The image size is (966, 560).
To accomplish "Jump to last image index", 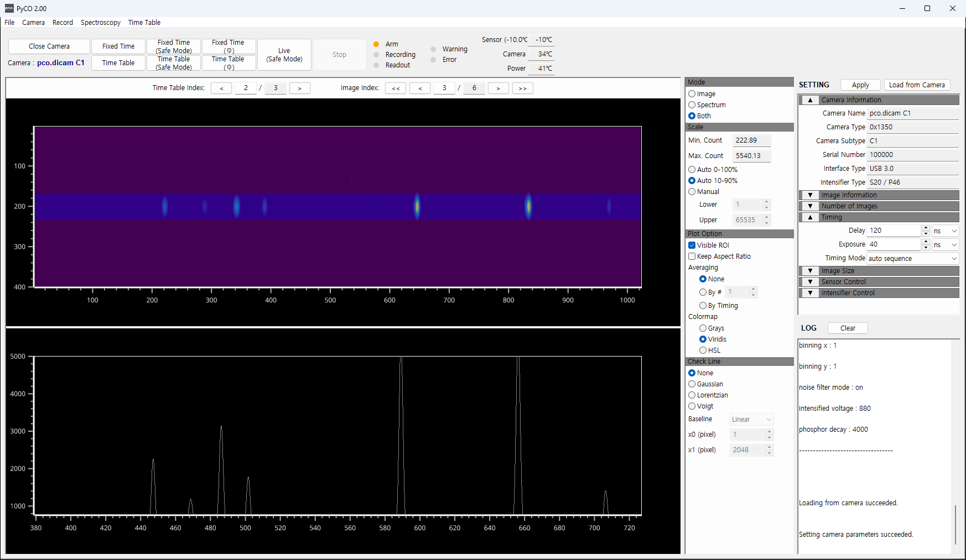I will 523,88.
